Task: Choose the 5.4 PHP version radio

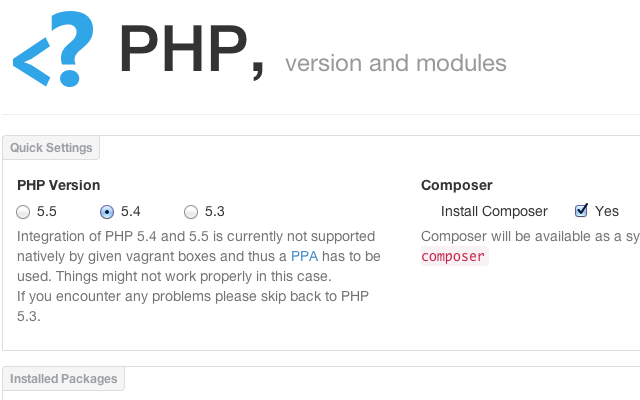Action: coord(107,212)
